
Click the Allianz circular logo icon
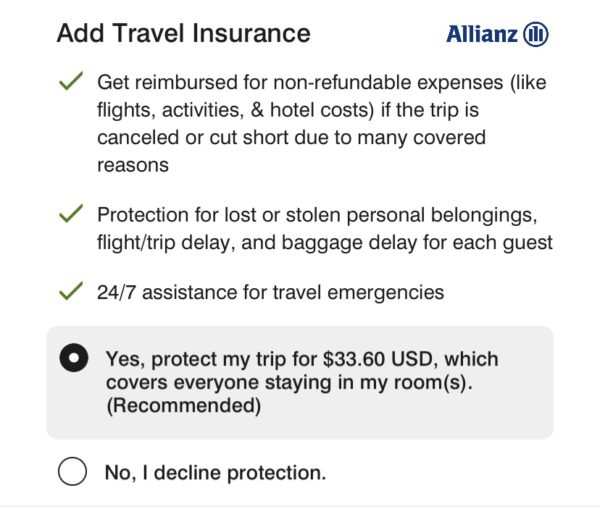pyautogui.click(x=536, y=34)
